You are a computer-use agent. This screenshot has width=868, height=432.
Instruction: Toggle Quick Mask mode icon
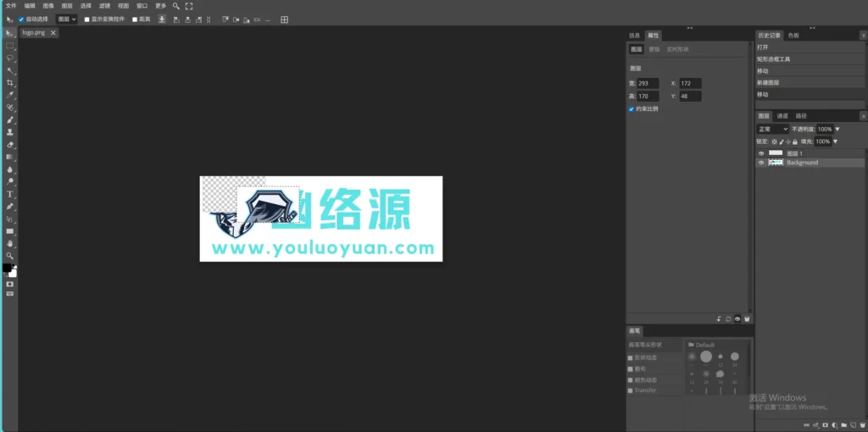coord(10,284)
